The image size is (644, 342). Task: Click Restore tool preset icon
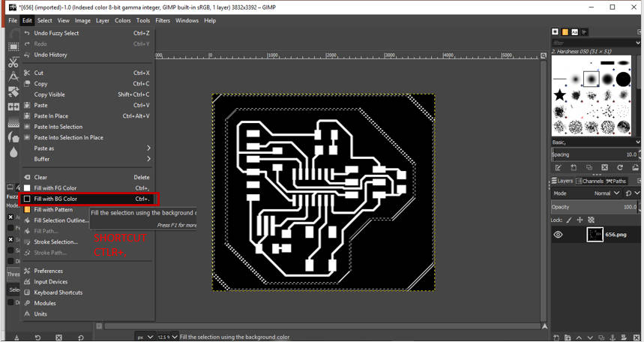click(x=37, y=337)
